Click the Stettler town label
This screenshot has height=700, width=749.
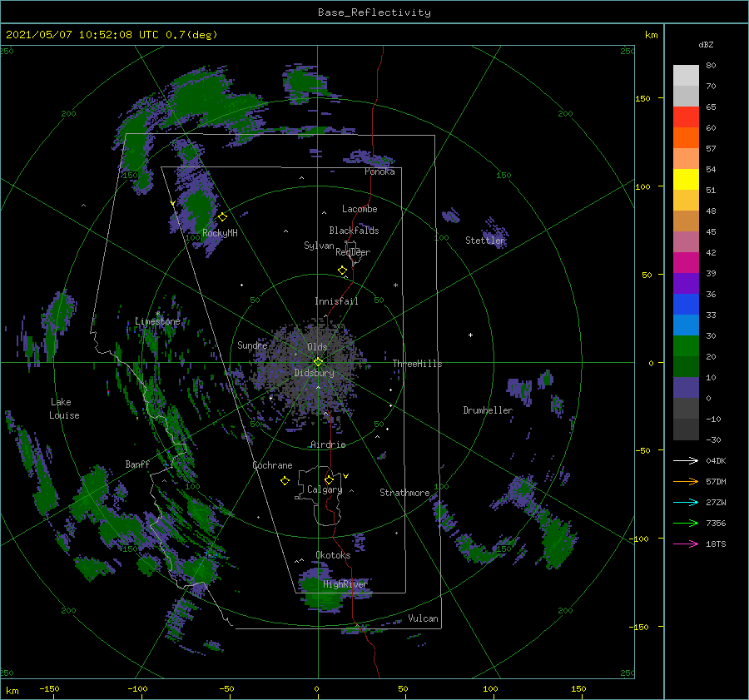tap(485, 241)
